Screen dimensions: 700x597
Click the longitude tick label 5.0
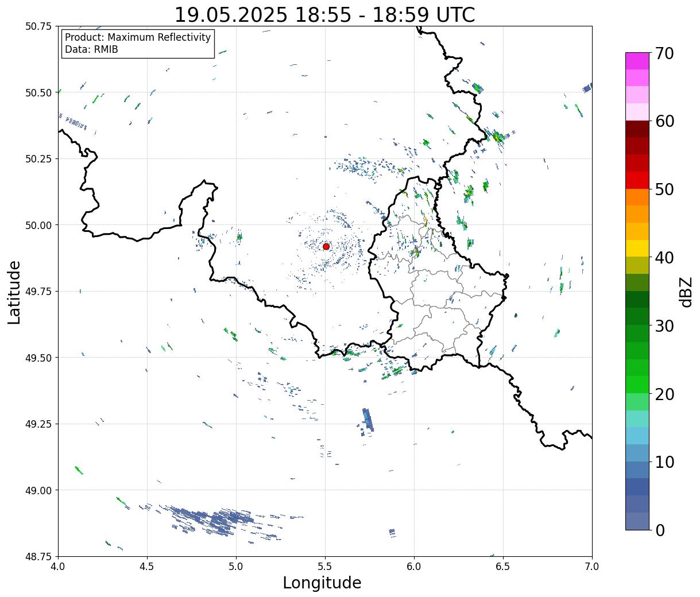(x=236, y=567)
